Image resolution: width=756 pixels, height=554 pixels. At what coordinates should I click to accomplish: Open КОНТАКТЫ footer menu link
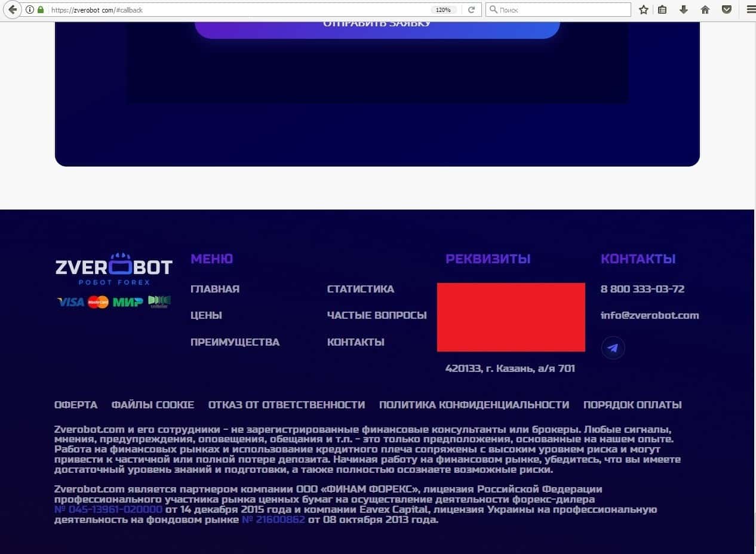tap(356, 342)
